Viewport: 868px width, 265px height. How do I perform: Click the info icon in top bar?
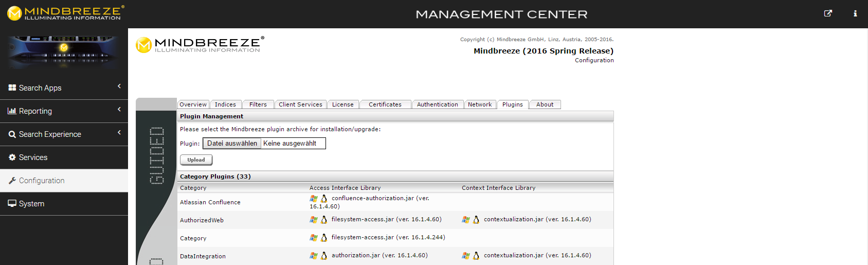855,13
